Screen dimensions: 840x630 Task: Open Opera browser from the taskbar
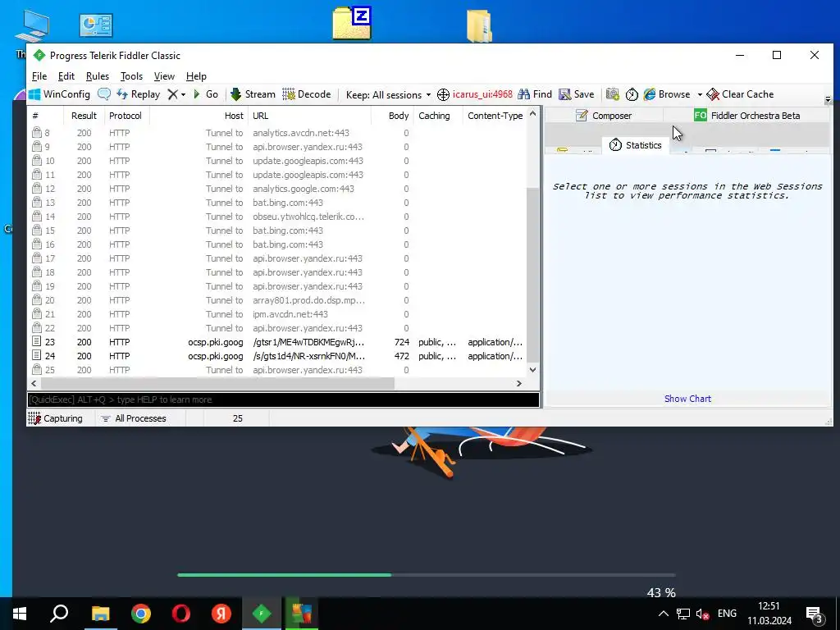pos(181,614)
